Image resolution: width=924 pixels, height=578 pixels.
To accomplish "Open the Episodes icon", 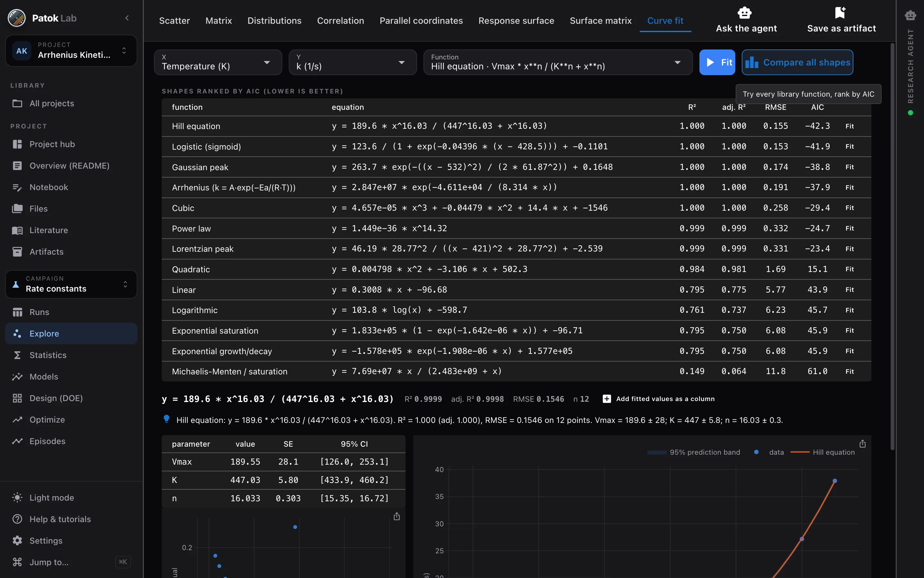I will click(17, 441).
